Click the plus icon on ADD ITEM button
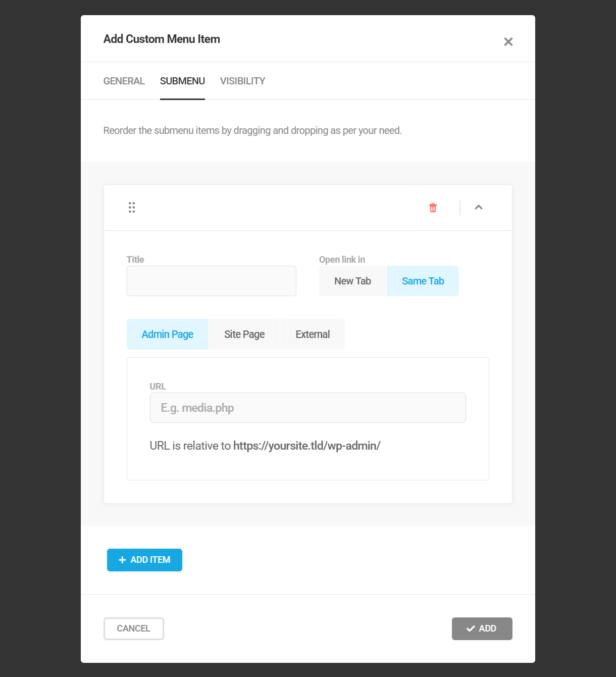The image size is (616, 677). pos(122,560)
